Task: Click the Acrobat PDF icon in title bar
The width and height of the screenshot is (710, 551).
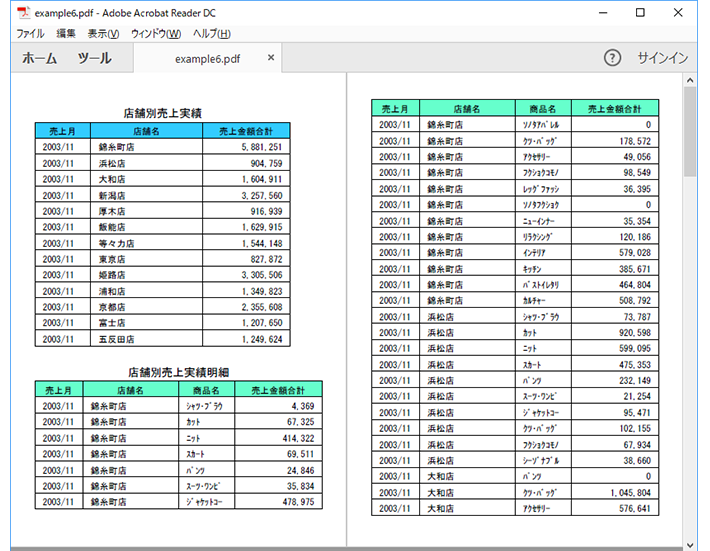Action: [24, 13]
